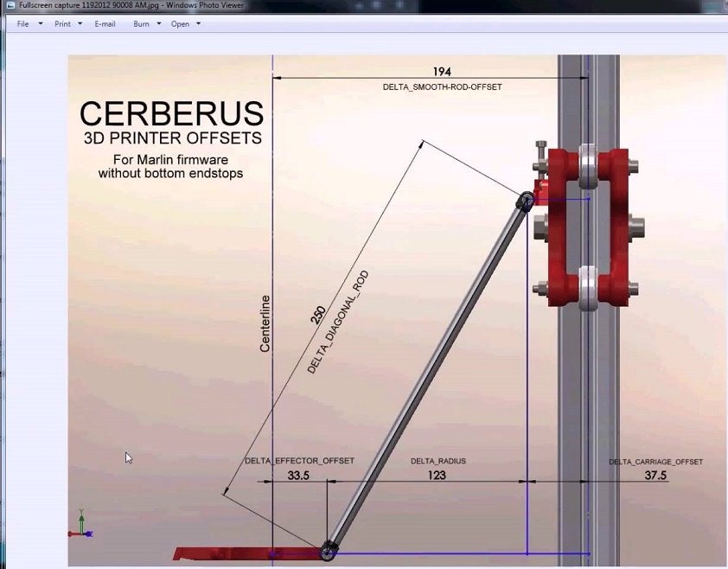Click the DELTA_CARRIAGE_OFFSET label
This screenshot has width=728, height=569.
pos(656,462)
